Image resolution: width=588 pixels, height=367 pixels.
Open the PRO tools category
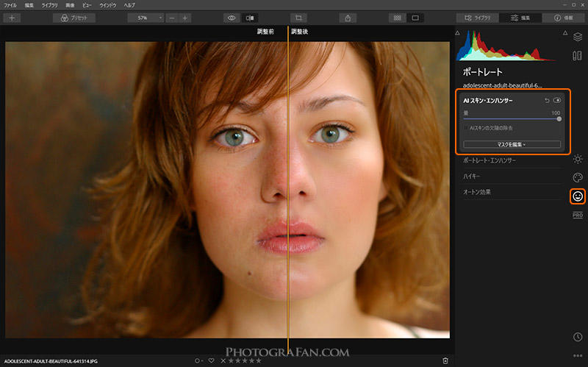(578, 215)
